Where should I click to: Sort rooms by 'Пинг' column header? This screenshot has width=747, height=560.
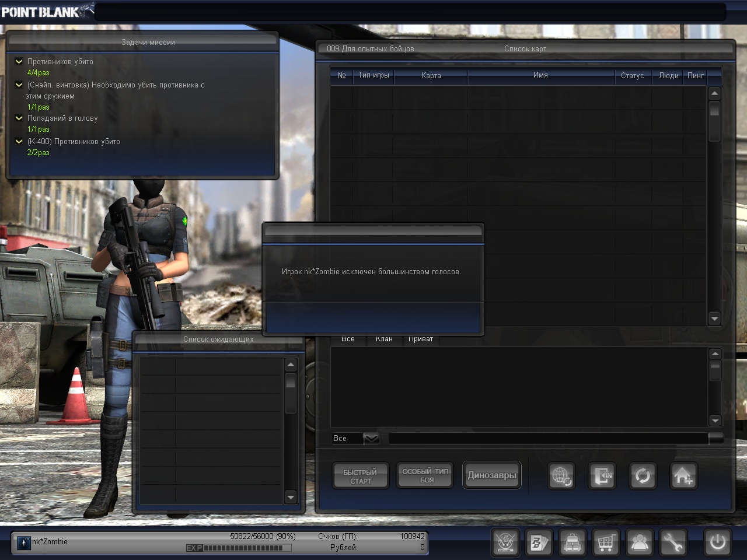696,76
